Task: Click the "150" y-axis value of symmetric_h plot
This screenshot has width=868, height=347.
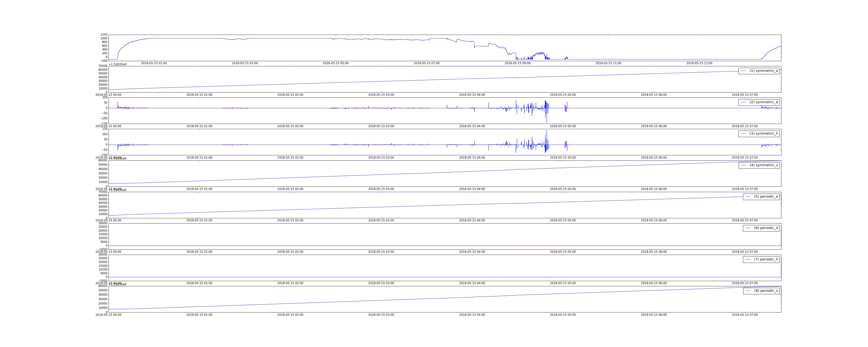Action: 105,129
